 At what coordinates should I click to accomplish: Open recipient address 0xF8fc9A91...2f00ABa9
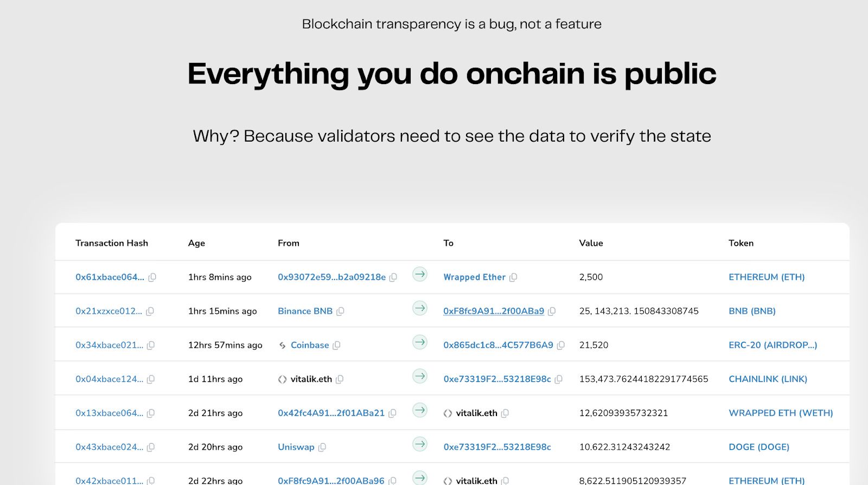(x=494, y=311)
